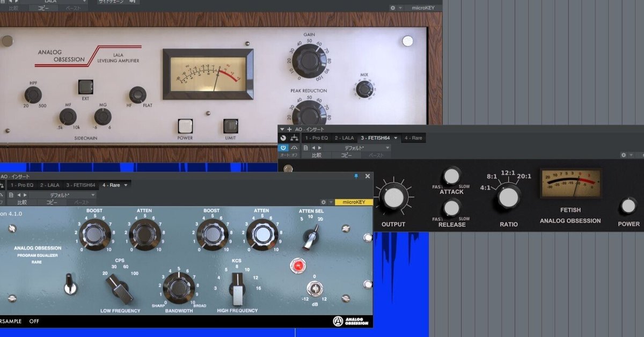Image resolution: width=644 pixels, height=337 pixels.
Task: Click the routing splitter icon in AO insert panel
Action: click(296, 137)
